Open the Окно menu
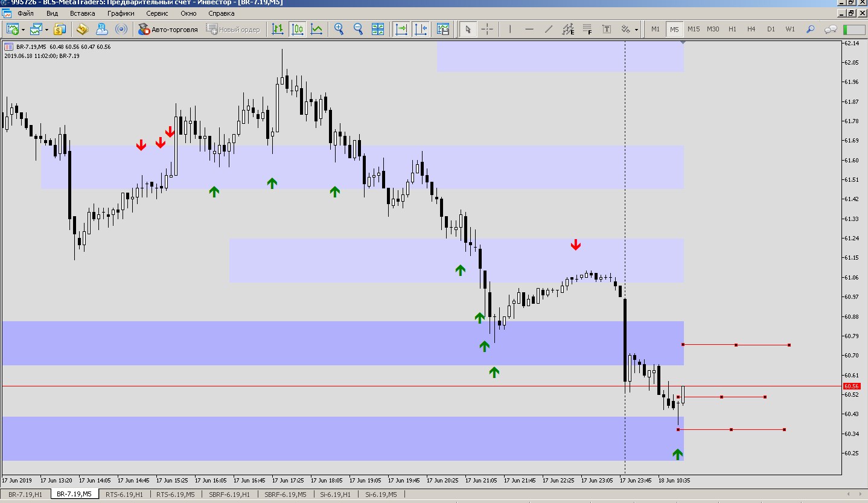Image resolution: width=868 pixels, height=503 pixels. coord(188,13)
